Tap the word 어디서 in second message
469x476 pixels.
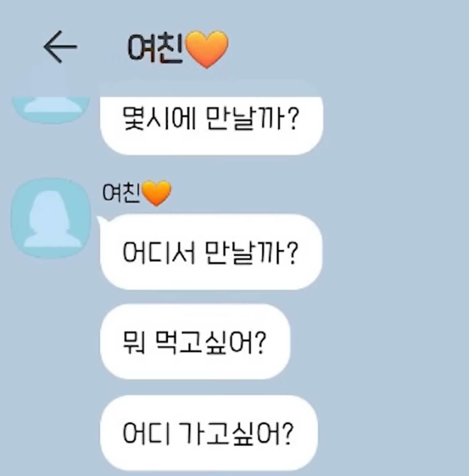coord(159,253)
